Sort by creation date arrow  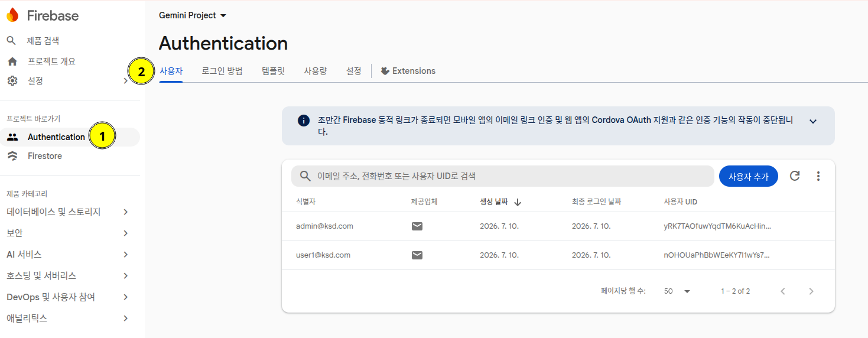coord(518,202)
